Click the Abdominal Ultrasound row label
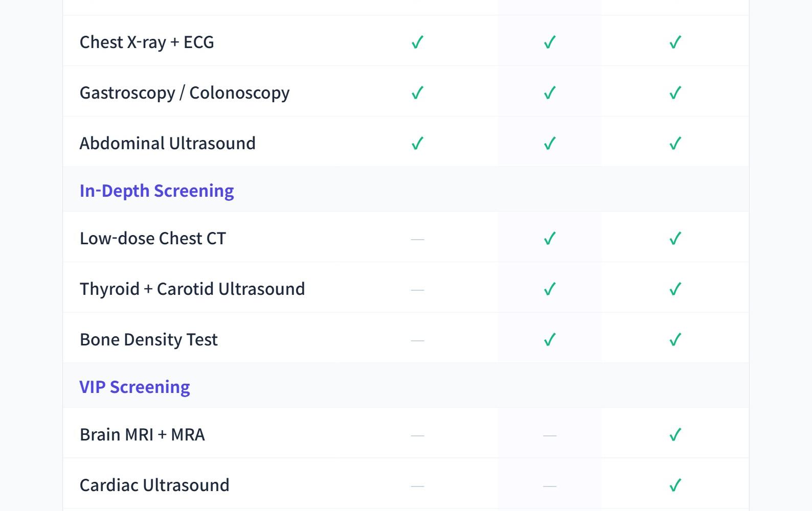 167,143
